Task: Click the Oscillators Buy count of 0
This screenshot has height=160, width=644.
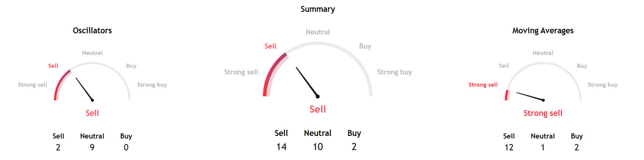Action: 126,147
